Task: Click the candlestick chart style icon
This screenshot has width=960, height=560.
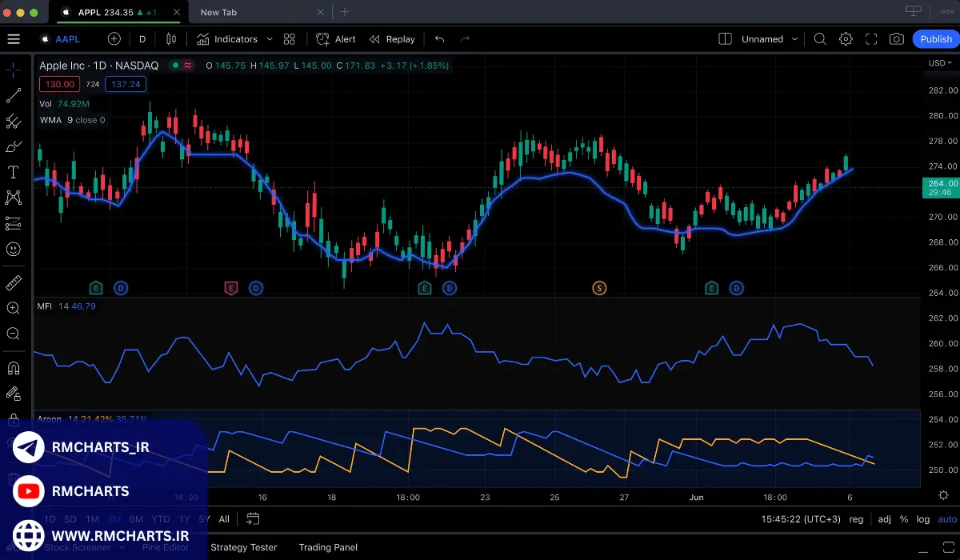Action: point(170,39)
